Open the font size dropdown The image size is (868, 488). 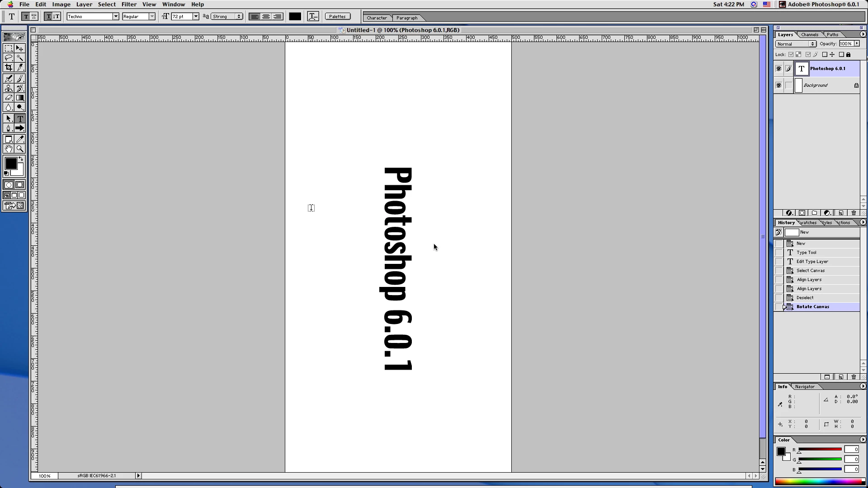tap(196, 16)
